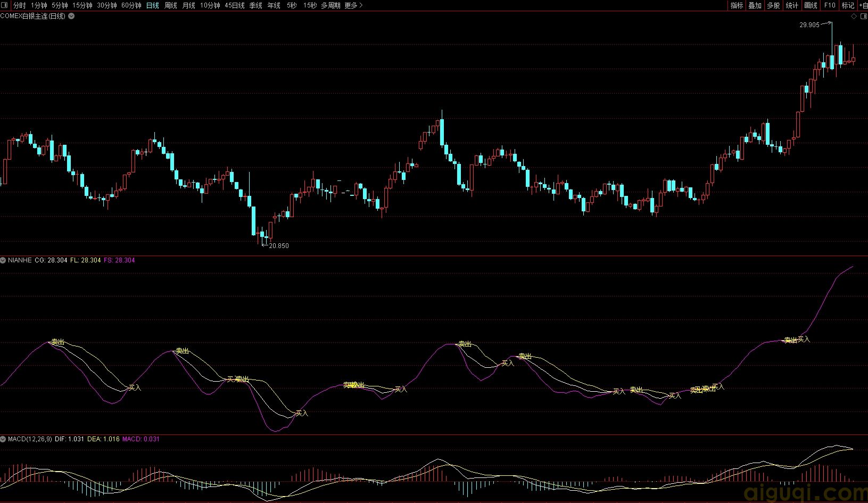Click the 指标 indicators button
Viewport: 868px width, 503px height.
coord(737,5)
